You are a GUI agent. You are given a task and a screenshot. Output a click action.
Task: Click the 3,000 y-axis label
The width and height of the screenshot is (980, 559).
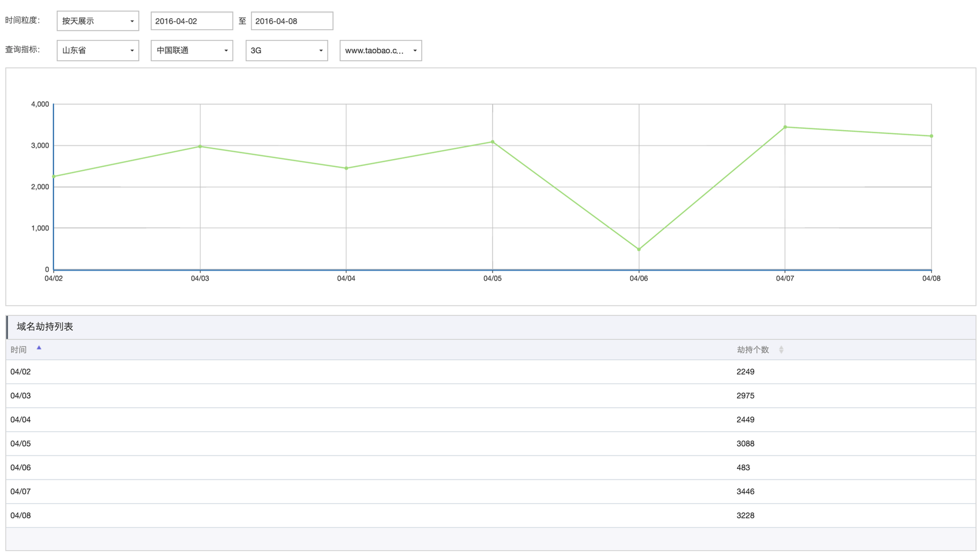(40, 145)
